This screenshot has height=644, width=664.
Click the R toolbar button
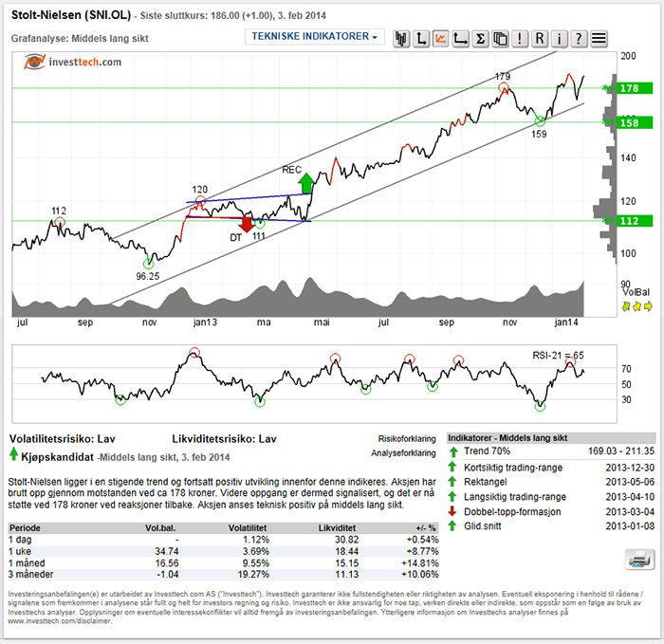540,38
